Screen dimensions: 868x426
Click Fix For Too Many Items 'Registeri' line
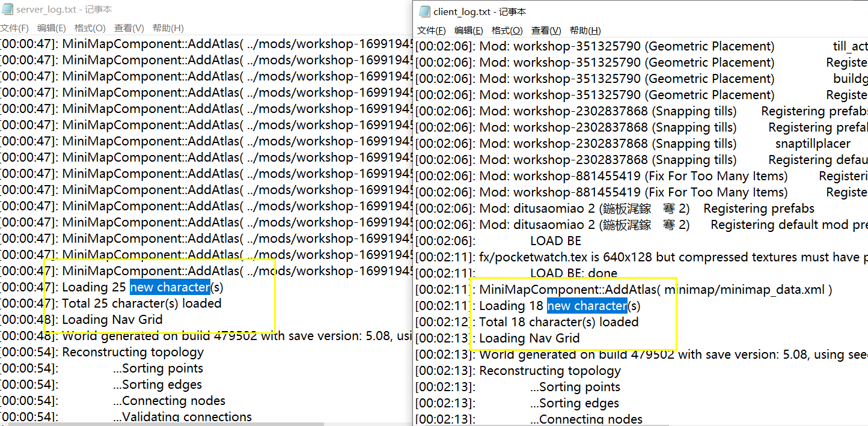642,176
